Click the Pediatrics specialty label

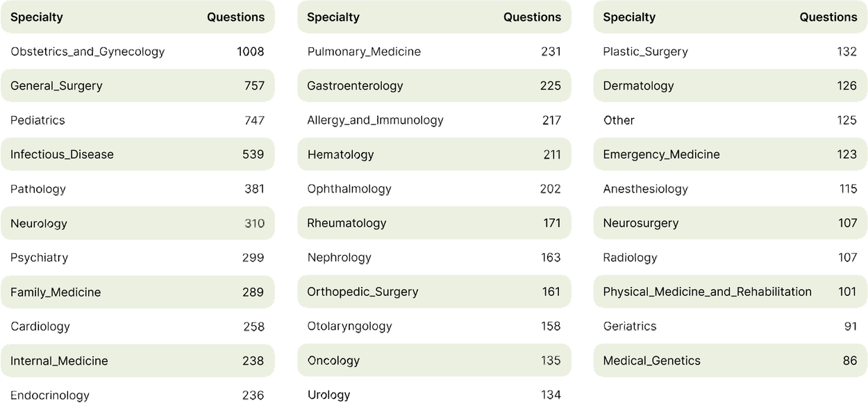37,120
